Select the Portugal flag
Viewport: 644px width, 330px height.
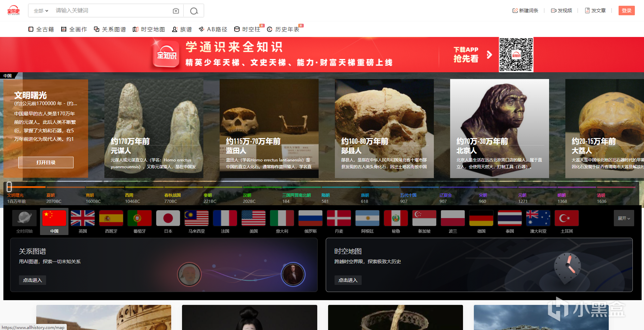pos(140,218)
